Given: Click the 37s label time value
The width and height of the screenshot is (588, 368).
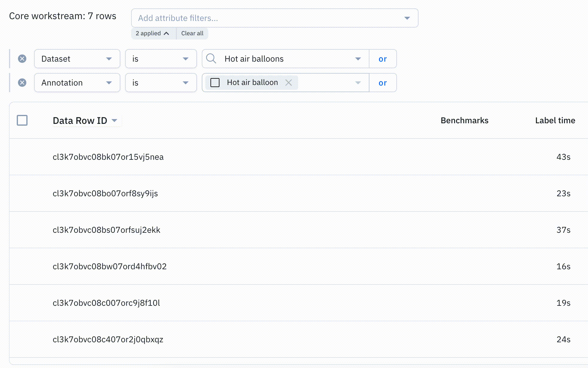Looking at the screenshot, I should (x=563, y=230).
